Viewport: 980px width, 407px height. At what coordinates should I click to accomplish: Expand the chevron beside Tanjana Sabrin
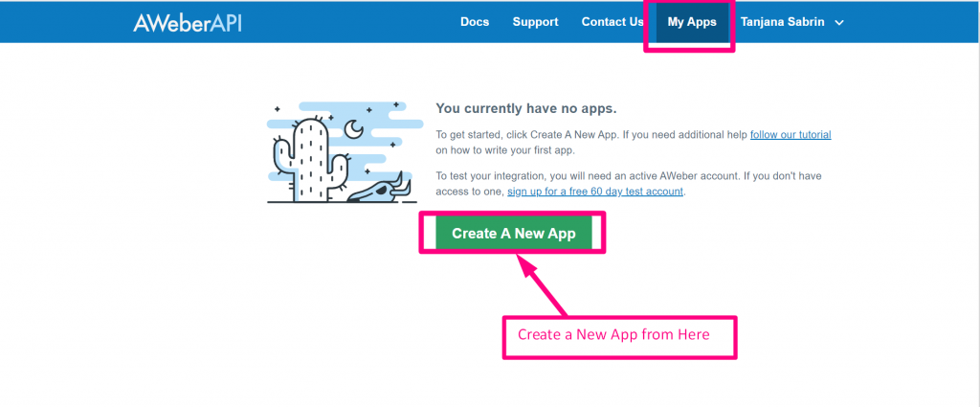(x=839, y=23)
